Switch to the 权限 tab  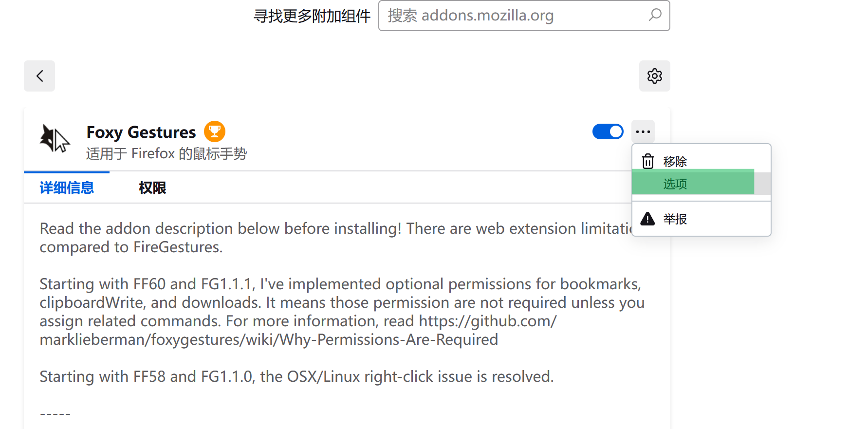(x=152, y=187)
